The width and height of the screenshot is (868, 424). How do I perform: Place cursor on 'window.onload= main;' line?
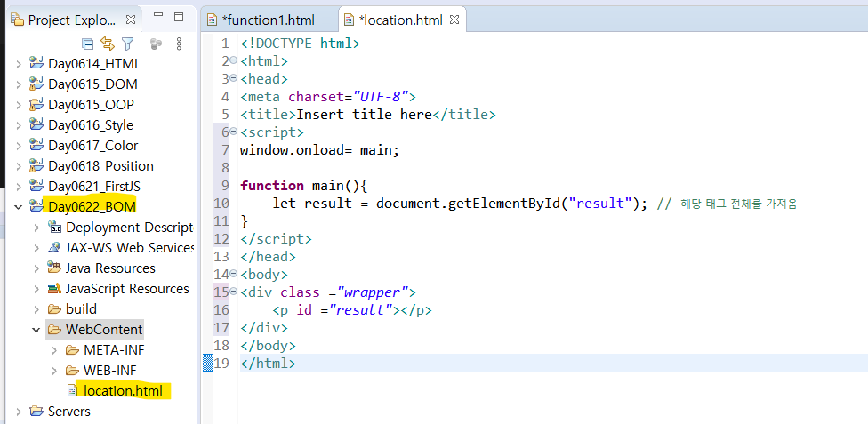point(319,150)
